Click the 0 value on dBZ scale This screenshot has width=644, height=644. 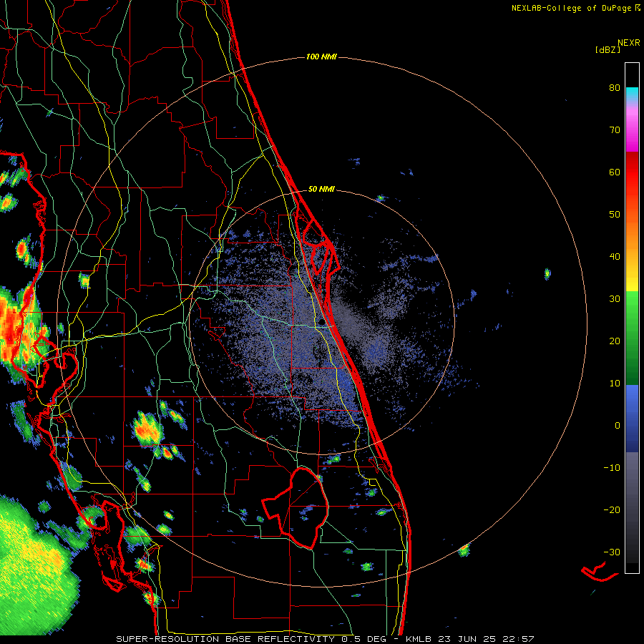pos(618,426)
